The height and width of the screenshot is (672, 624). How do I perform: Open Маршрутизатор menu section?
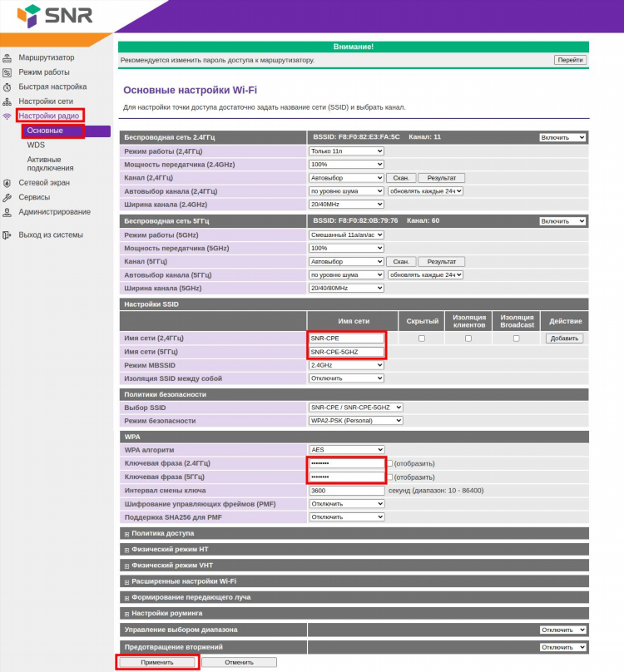point(47,57)
